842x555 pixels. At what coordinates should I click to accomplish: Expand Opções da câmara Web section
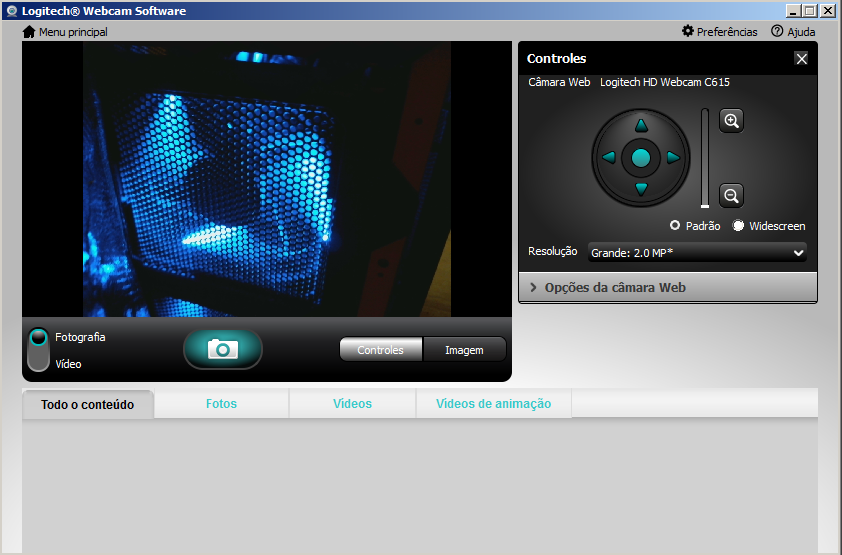[x=667, y=288]
